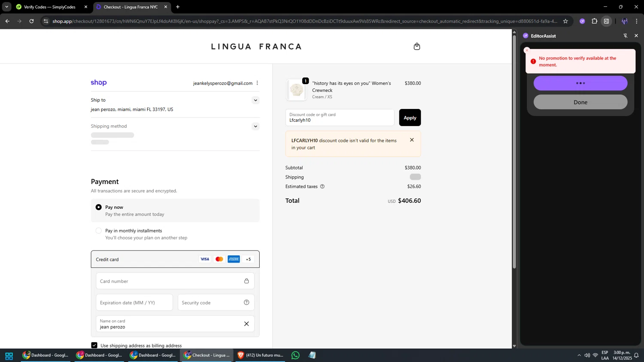Clear the Name on card field
The width and height of the screenshot is (644, 362).
point(246,324)
